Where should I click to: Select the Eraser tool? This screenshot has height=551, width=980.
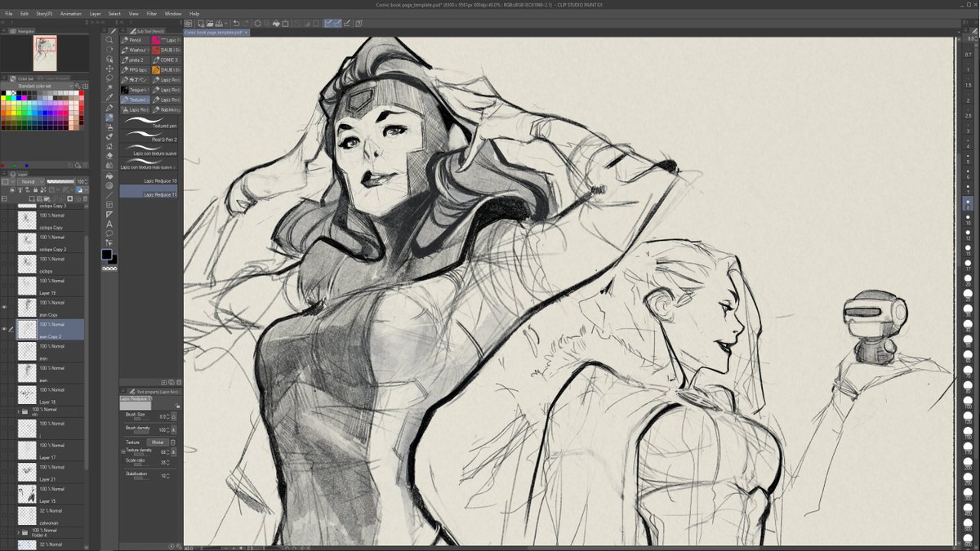tap(109, 156)
